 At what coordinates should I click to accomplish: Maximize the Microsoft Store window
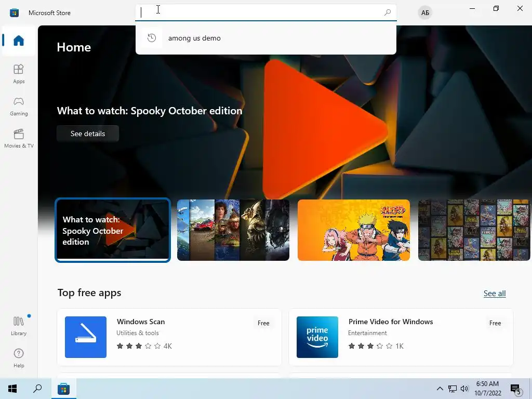pos(496,8)
